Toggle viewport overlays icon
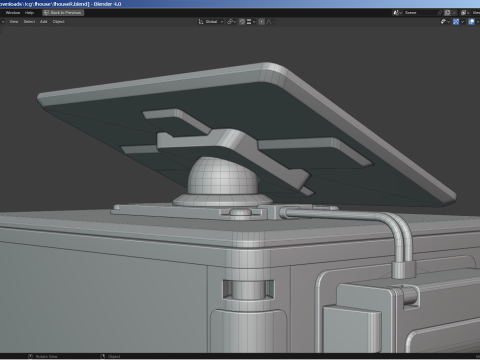 click(x=471, y=22)
